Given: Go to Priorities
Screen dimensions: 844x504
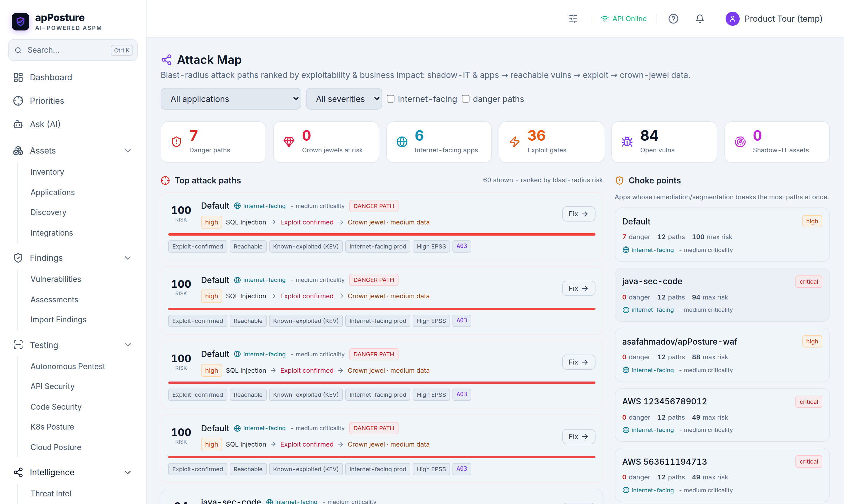Looking at the screenshot, I should (x=73, y=101).
